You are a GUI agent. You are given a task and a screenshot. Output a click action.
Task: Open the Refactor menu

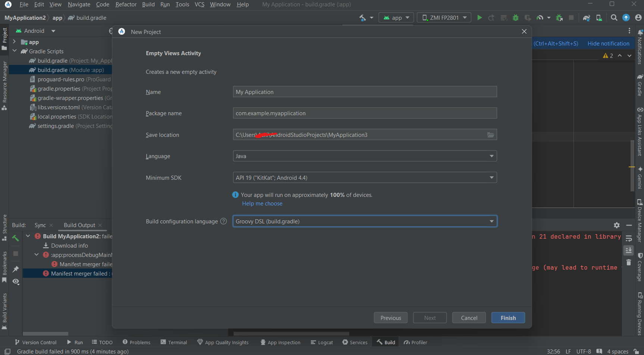[x=126, y=4]
